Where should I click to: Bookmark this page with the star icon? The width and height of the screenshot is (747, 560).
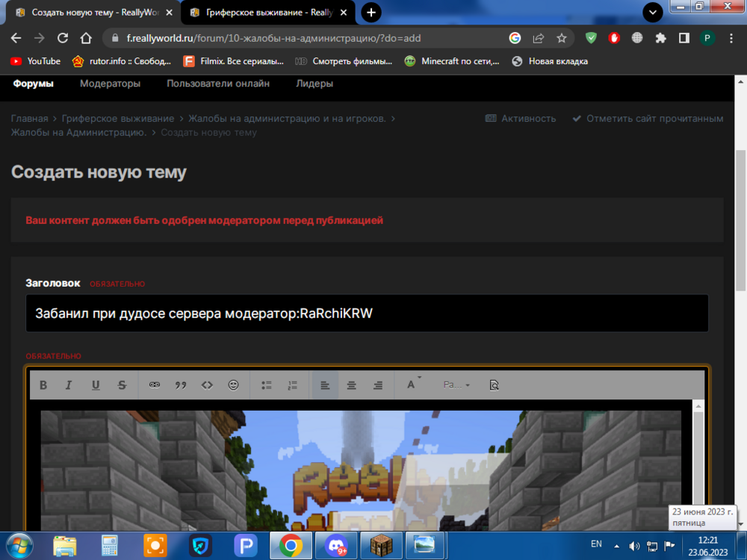point(562,38)
